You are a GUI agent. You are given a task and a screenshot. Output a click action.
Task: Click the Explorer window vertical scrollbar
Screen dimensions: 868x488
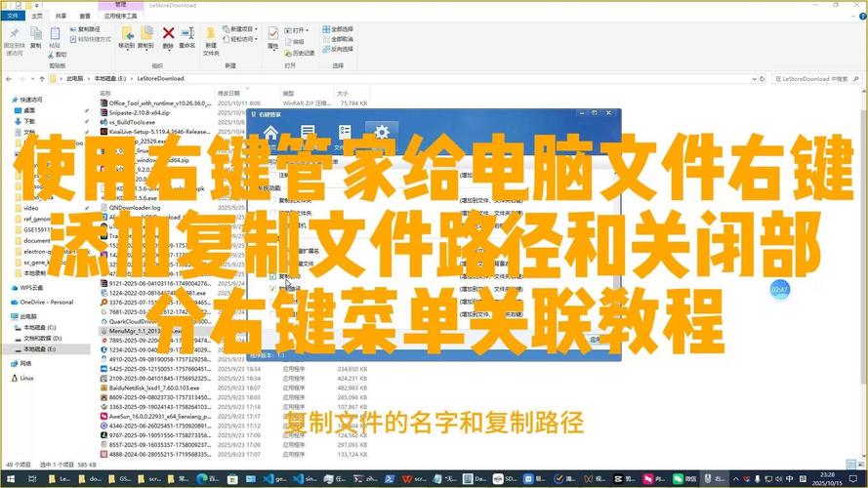pos(864,249)
